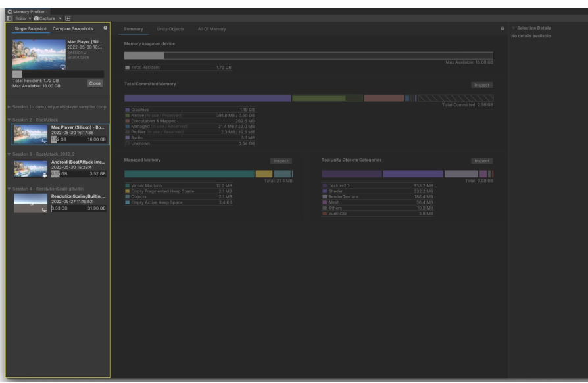Click the Capture camera icon
Viewport: 588px width, 383px height.
[36, 18]
